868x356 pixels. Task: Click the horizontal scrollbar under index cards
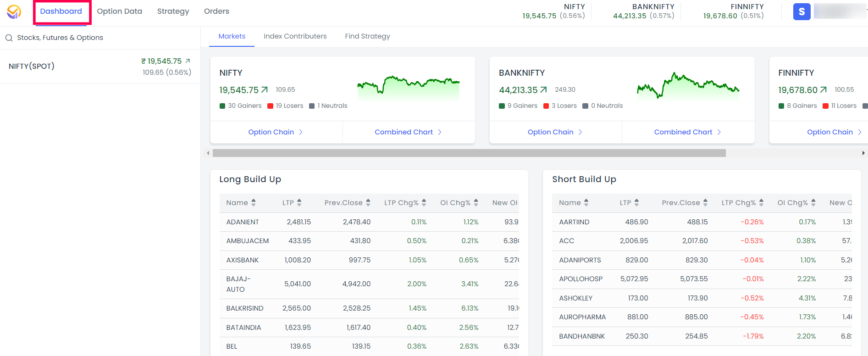[469, 153]
